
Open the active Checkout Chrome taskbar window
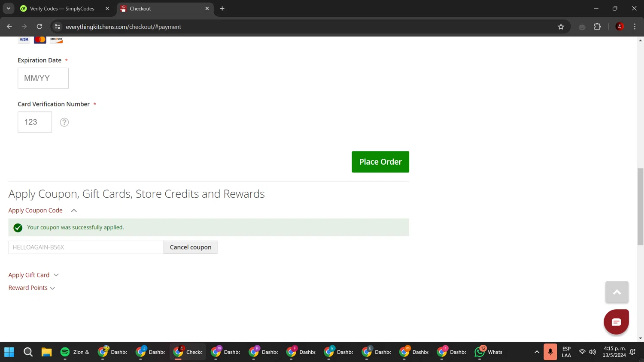188,352
